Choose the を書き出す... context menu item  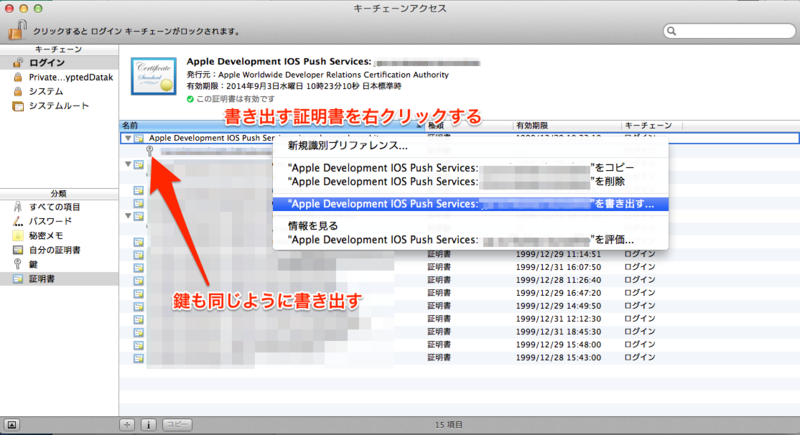(x=470, y=204)
